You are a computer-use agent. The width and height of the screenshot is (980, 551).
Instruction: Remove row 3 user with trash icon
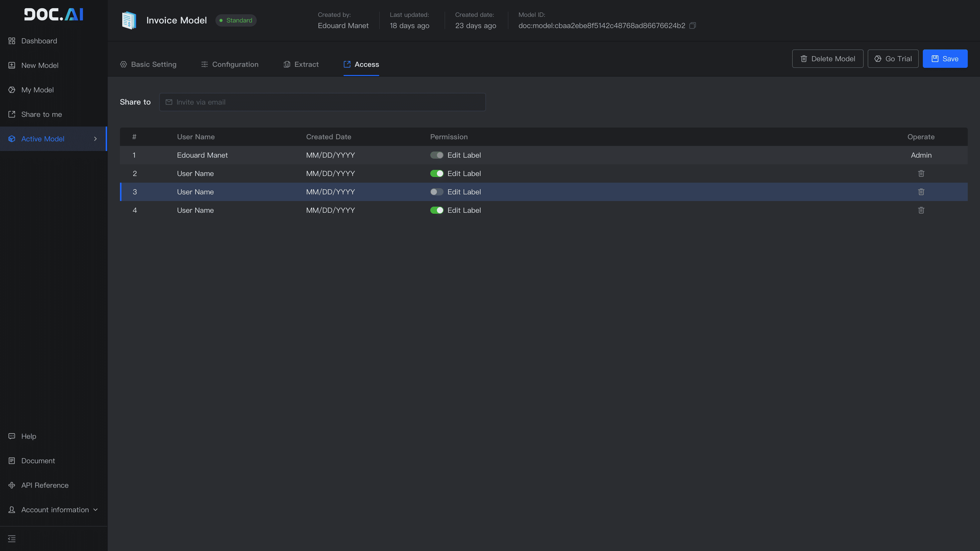tap(921, 192)
